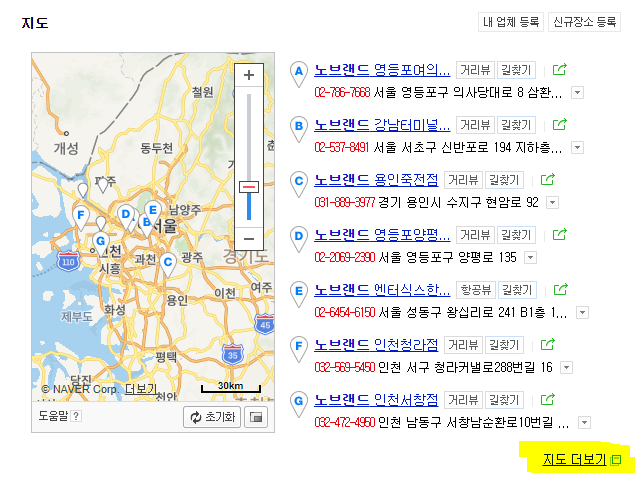Click list pin icon C
Image resolution: width=640 pixels, height=483 pixels.
[x=298, y=183]
